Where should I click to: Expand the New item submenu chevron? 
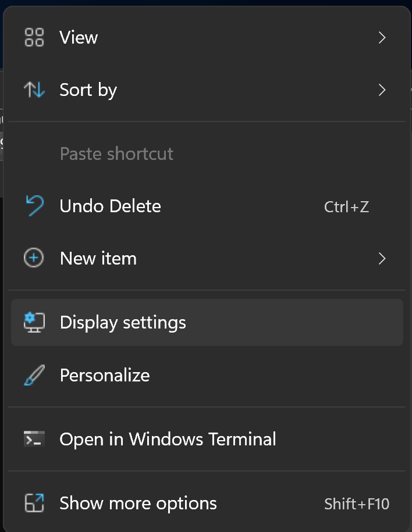pyautogui.click(x=382, y=258)
